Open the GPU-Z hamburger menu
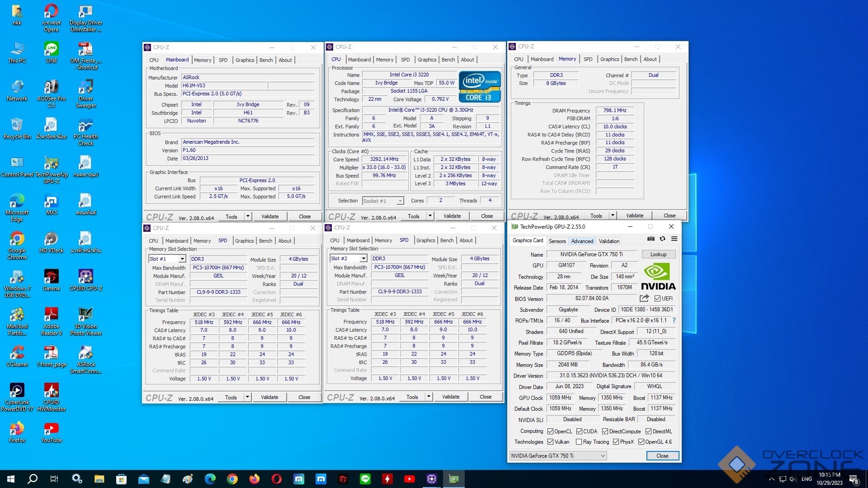Viewport: 868px width, 488px height. pos(674,239)
